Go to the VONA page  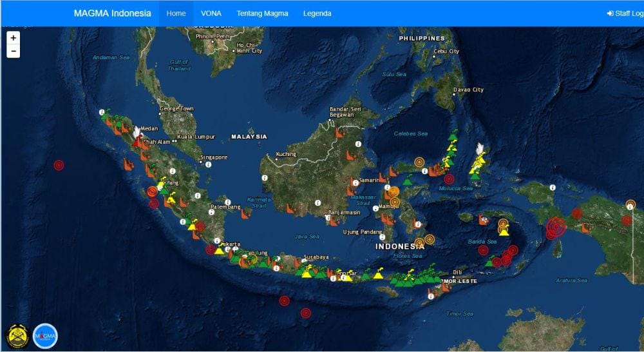coord(211,13)
